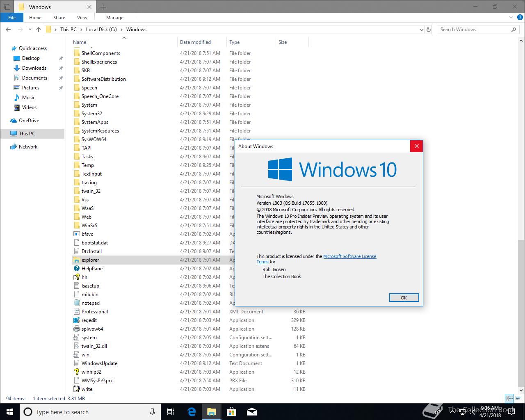
Task: Open Task View in the taskbar
Action: [x=171, y=412]
